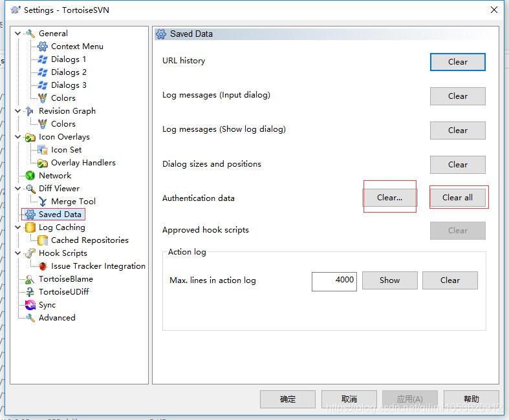Image resolution: width=509 pixels, height=420 pixels.
Task: Click the Advanced wrench icon
Action: click(x=30, y=318)
